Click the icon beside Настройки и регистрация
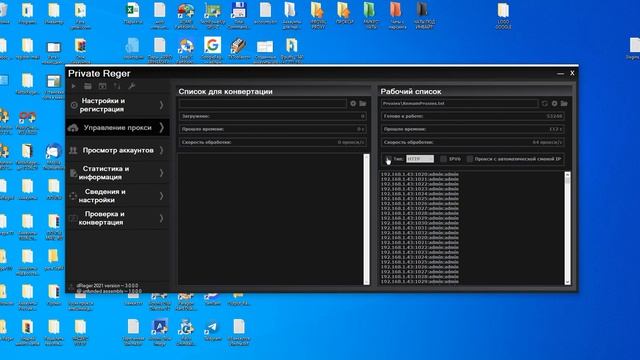This screenshot has height=360, width=640. click(x=74, y=105)
